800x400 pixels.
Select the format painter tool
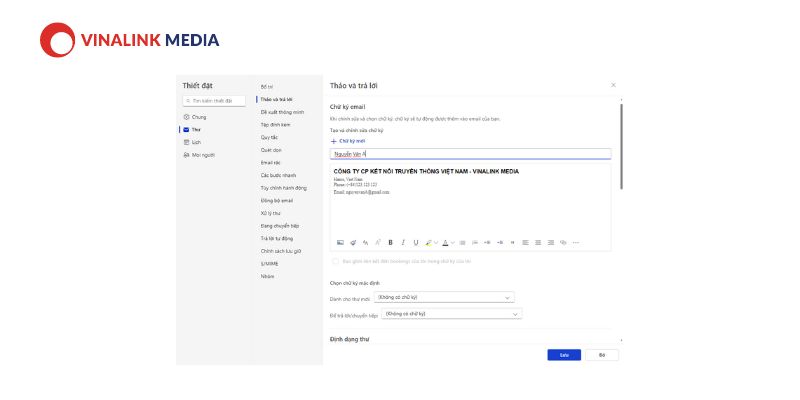click(353, 243)
